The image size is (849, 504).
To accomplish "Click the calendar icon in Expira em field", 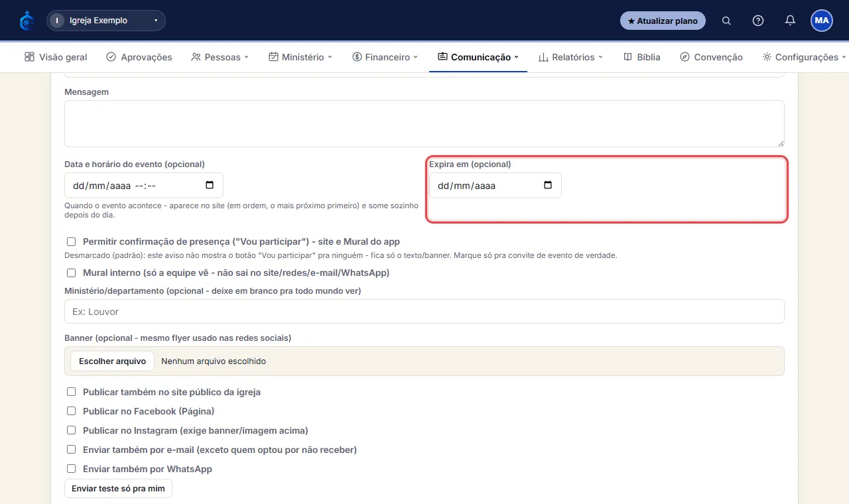I will (x=548, y=185).
